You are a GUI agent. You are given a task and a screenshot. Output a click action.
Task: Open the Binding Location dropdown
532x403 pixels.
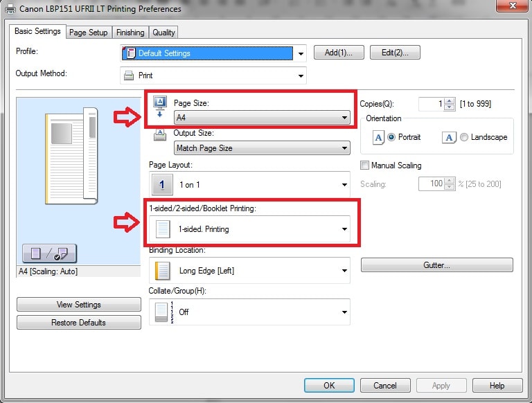pos(249,270)
